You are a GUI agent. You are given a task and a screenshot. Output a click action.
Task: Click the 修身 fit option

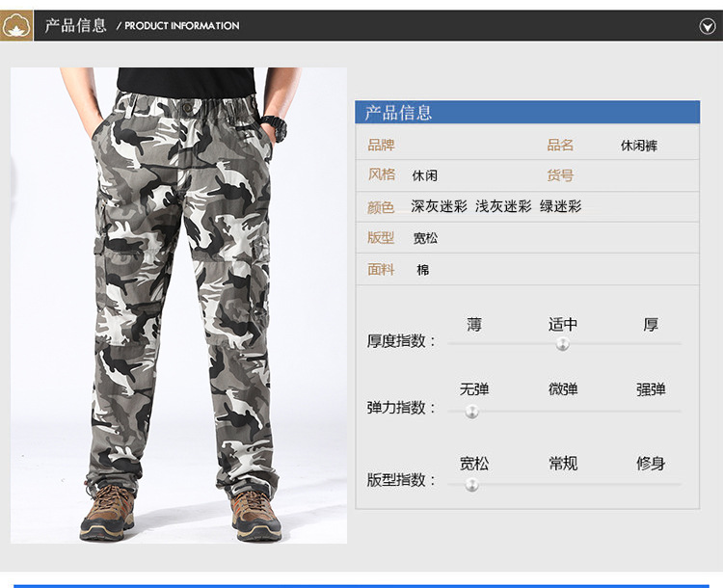point(651,463)
